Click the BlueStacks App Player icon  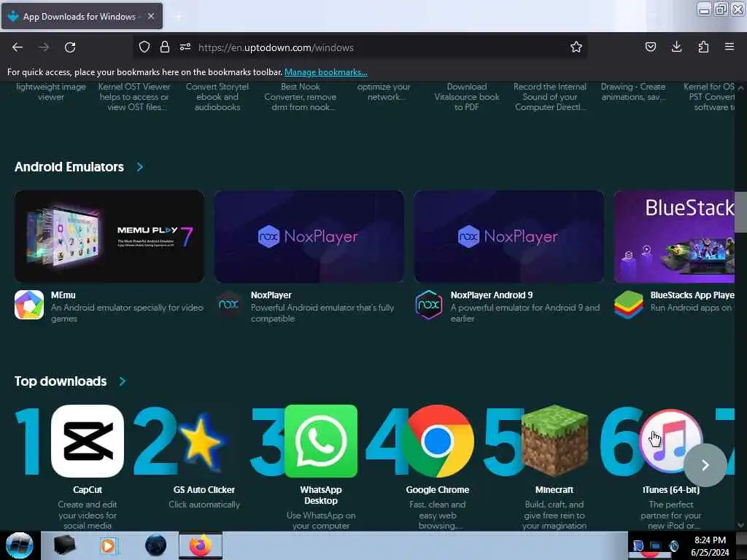pos(628,305)
